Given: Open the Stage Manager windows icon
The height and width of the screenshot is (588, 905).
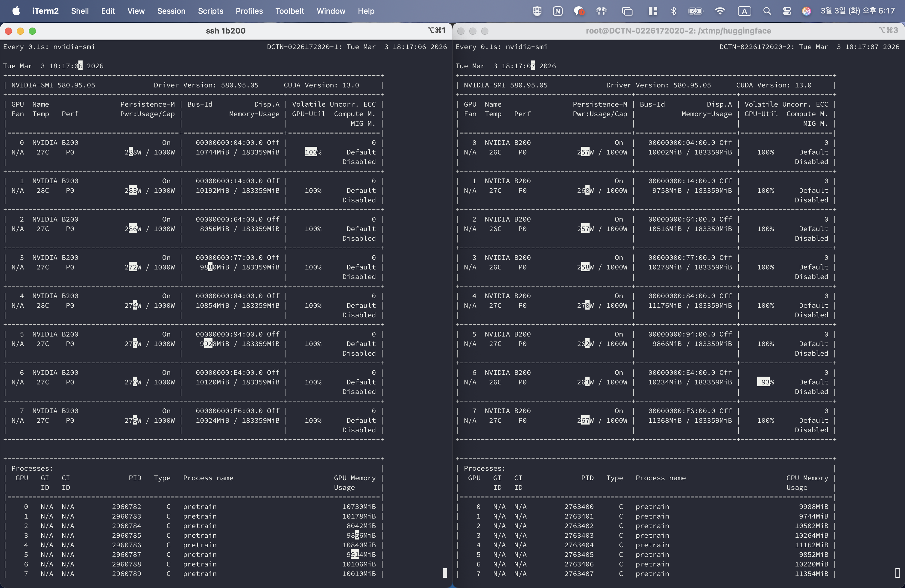Looking at the screenshot, I should pos(627,11).
